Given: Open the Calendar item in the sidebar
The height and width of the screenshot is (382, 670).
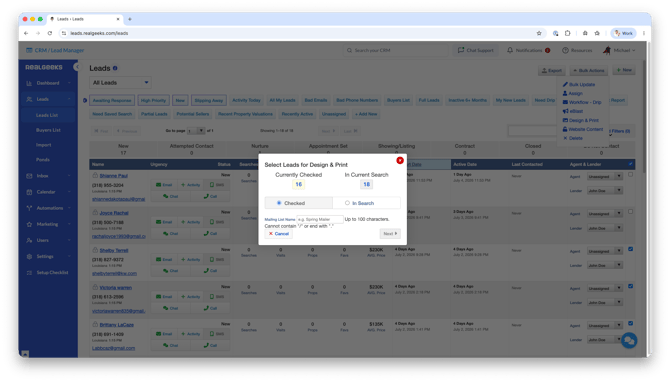Looking at the screenshot, I should (46, 192).
